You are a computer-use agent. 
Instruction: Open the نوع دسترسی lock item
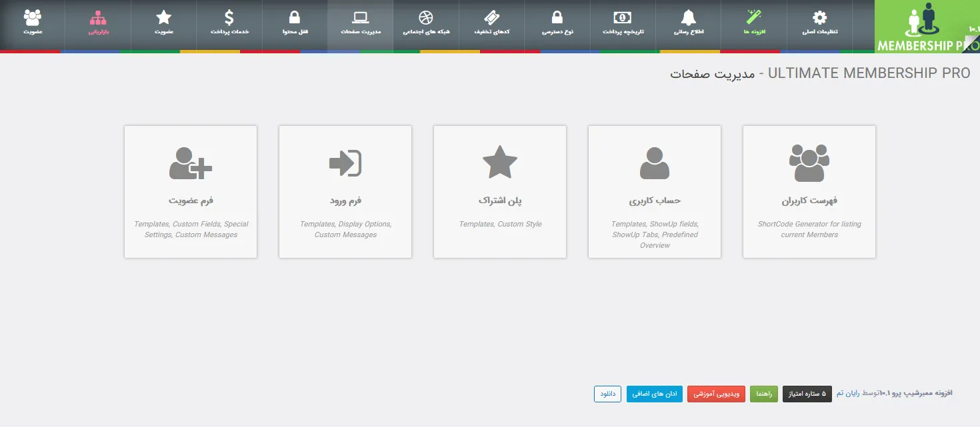tap(557, 25)
